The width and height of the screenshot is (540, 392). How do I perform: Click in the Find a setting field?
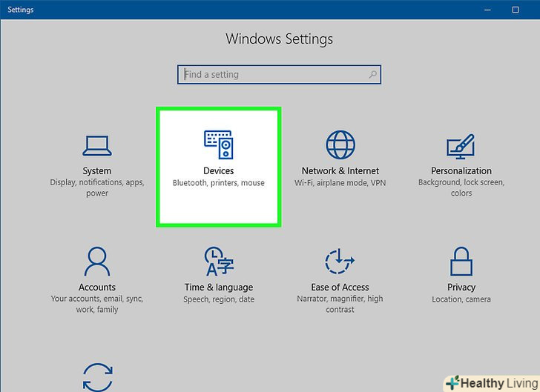[279, 74]
